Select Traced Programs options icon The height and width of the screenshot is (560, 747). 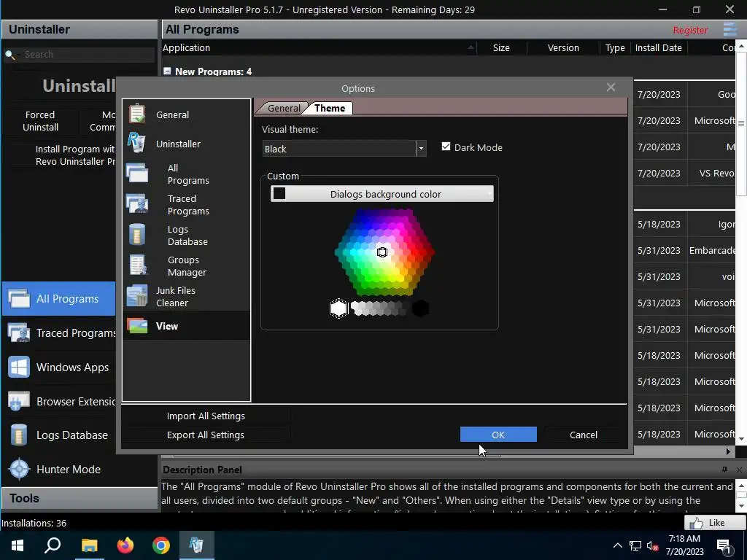coord(137,204)
